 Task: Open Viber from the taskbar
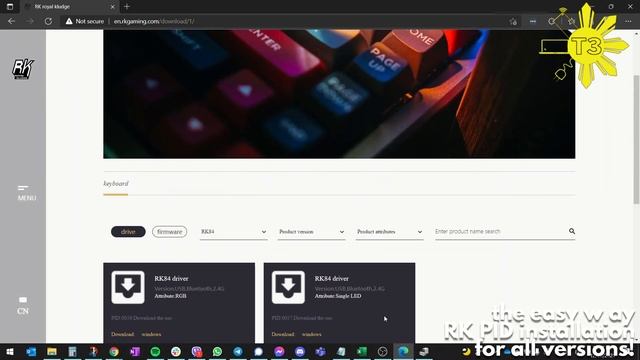pyautogui.click(x=197, y=351)
